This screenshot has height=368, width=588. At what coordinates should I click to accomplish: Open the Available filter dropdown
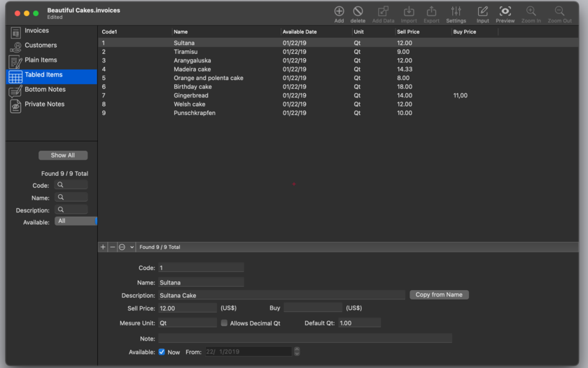coord(76,222)
